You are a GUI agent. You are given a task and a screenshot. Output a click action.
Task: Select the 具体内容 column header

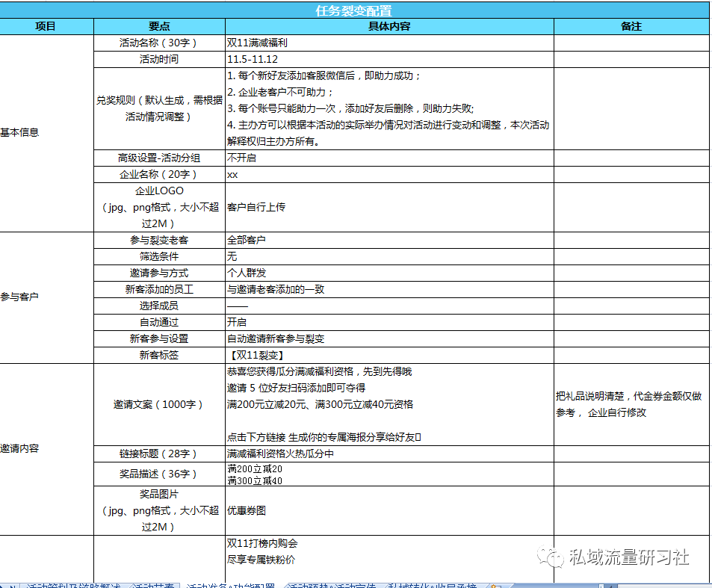389,26
